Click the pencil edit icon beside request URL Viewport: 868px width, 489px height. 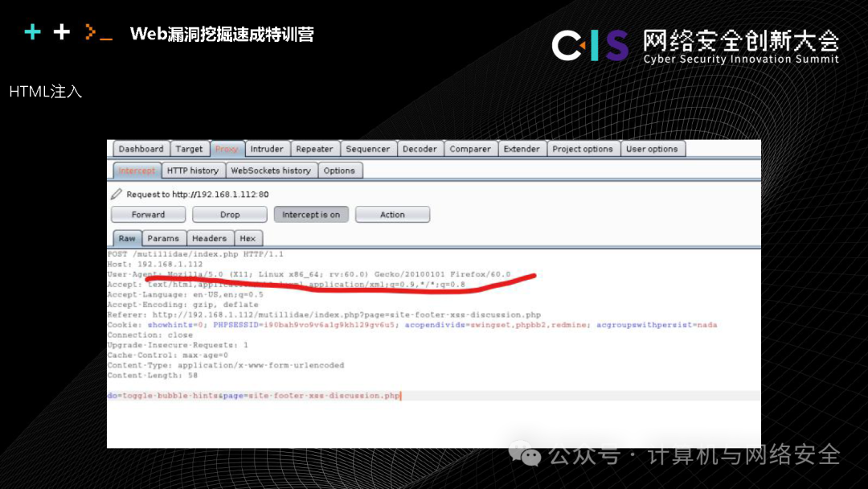tap(117, 194)
